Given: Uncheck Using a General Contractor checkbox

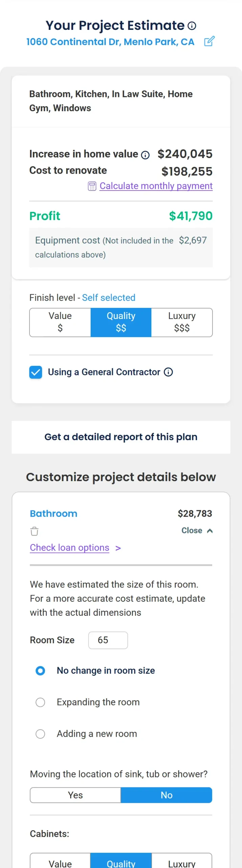Looking at the screenshot, I should [36, 372].
